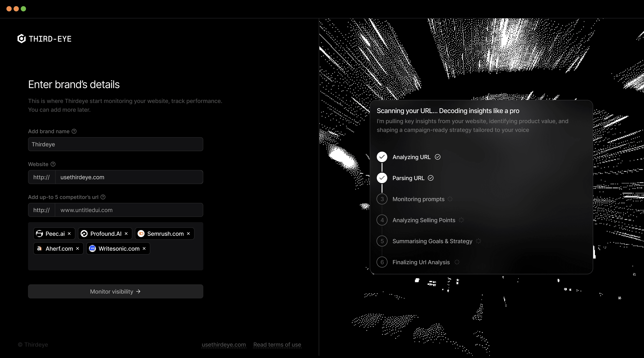
Task: Click the Semrush.com orange logo icon
Action: click(141, 234)
